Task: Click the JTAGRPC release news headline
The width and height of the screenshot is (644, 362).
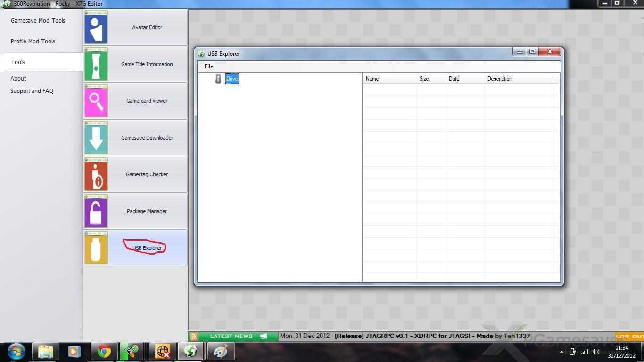Action: click(432, 337)
